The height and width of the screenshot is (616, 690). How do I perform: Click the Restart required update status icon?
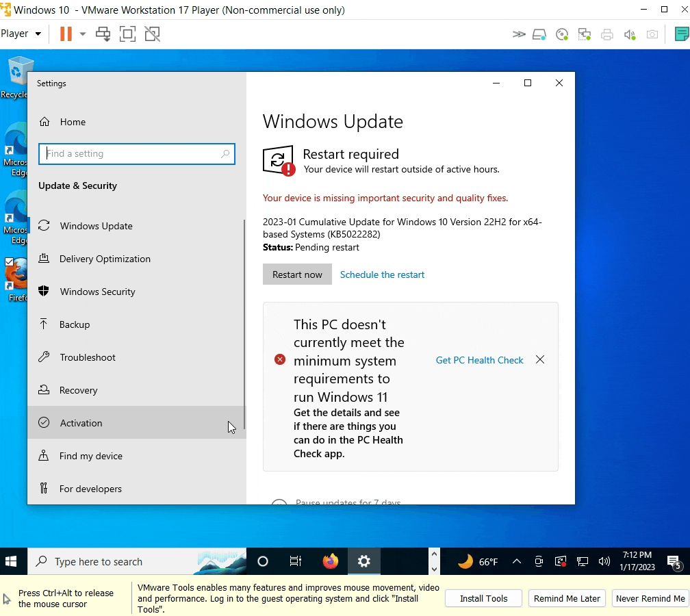tap(279, 160)
